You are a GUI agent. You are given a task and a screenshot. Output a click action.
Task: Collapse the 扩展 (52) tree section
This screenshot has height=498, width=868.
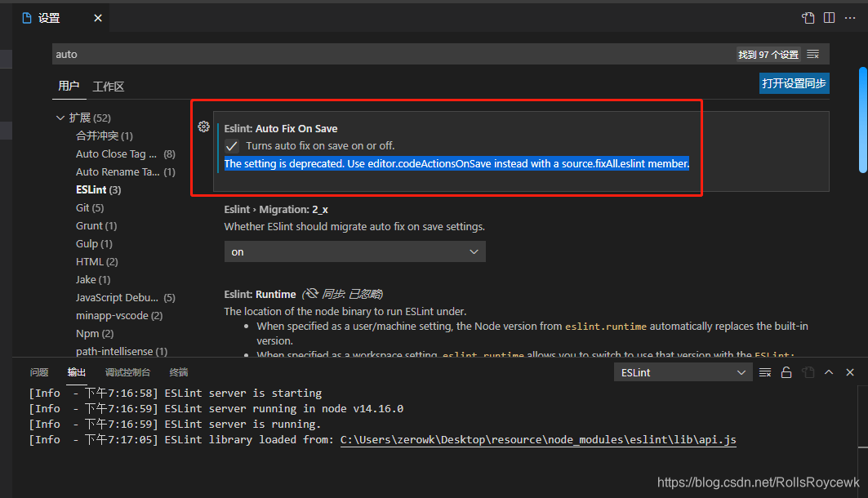pos(60,118)
